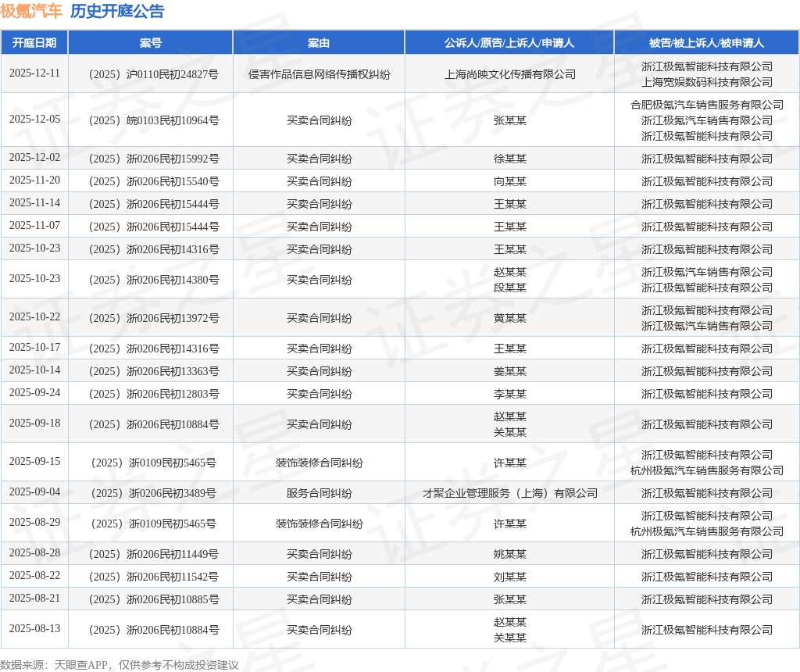This screenshot has height=672, width=800.
Task: Click the date cell 2025-09-18
Action: 34,423
